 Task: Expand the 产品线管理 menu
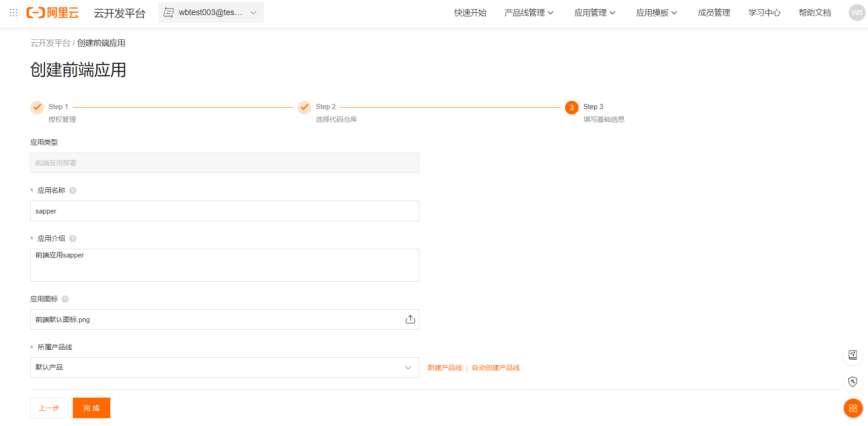529,13
